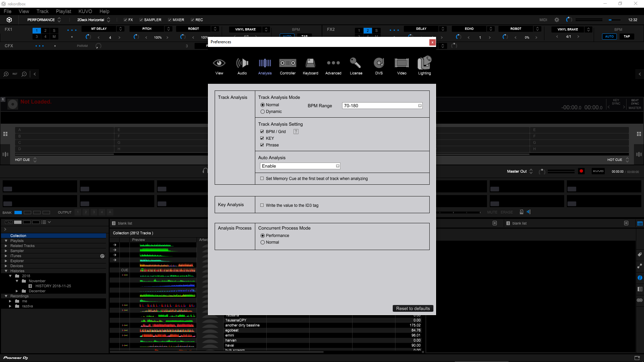This screenshot has height=362, width=644.
Task: Open the Lighting preferences section
Action: 424,66
